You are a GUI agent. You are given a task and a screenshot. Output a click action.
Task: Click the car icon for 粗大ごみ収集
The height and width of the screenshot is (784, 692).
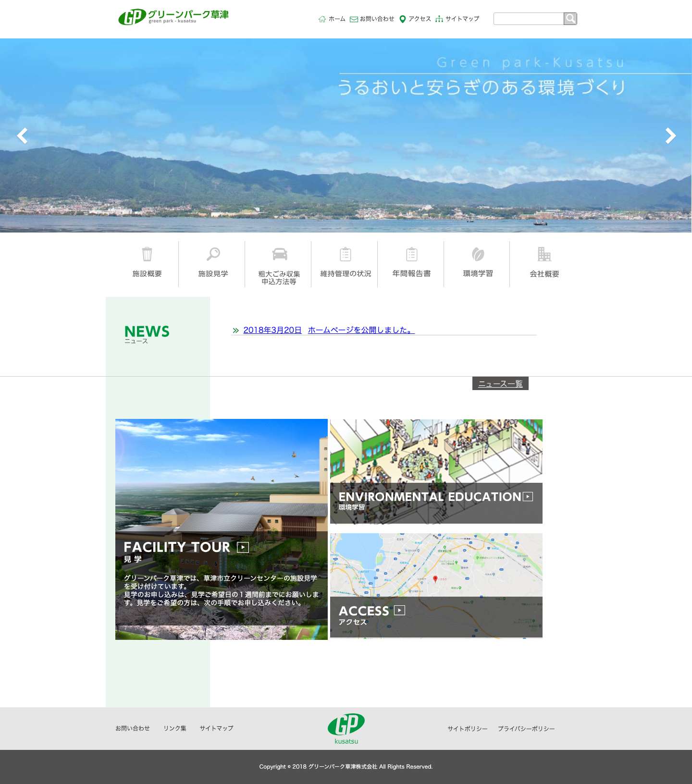279,254
